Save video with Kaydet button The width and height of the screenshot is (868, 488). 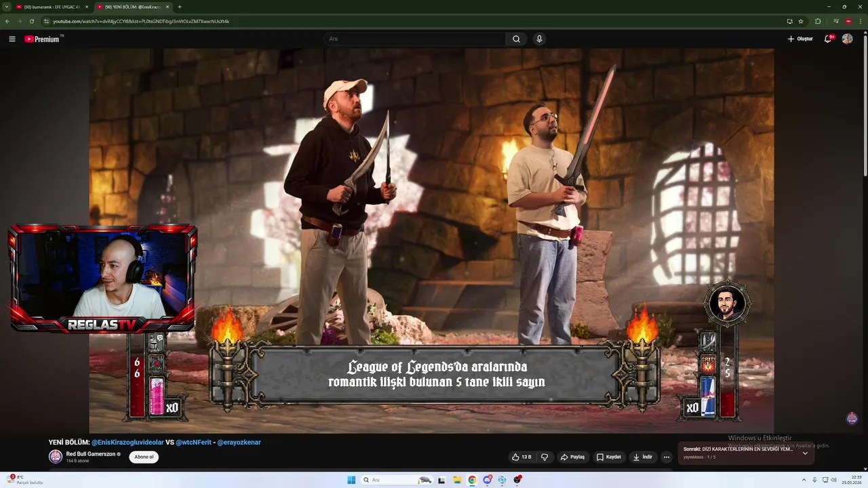coord(609,457)
